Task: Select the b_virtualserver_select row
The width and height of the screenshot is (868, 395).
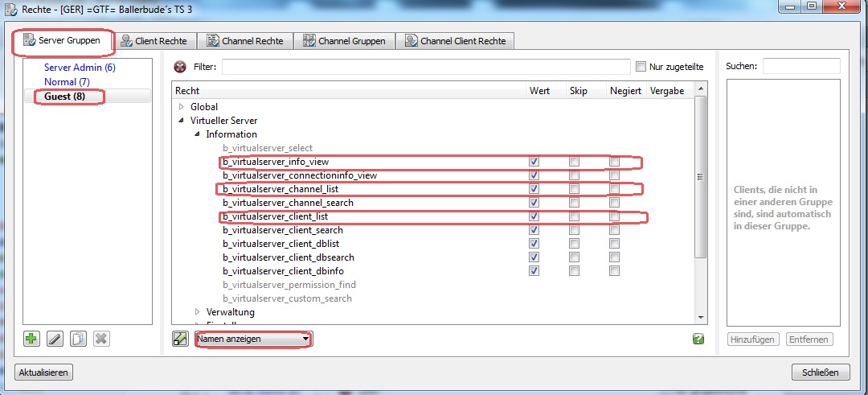Action: coord(268,148)
